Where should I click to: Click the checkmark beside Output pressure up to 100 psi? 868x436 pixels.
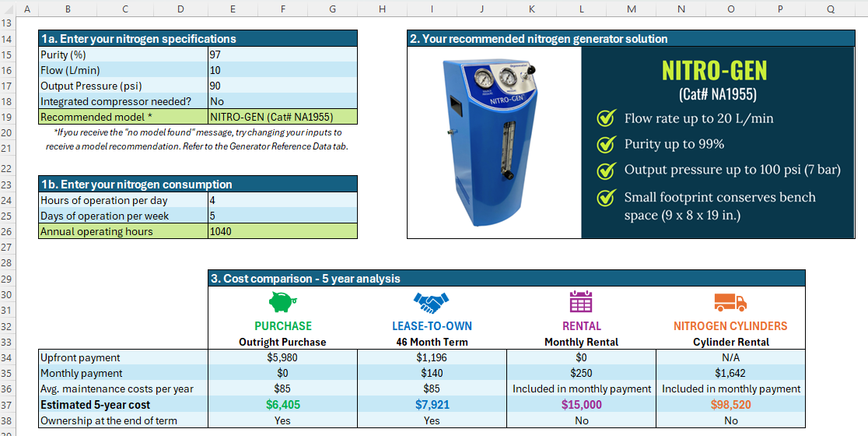(607, 171)
